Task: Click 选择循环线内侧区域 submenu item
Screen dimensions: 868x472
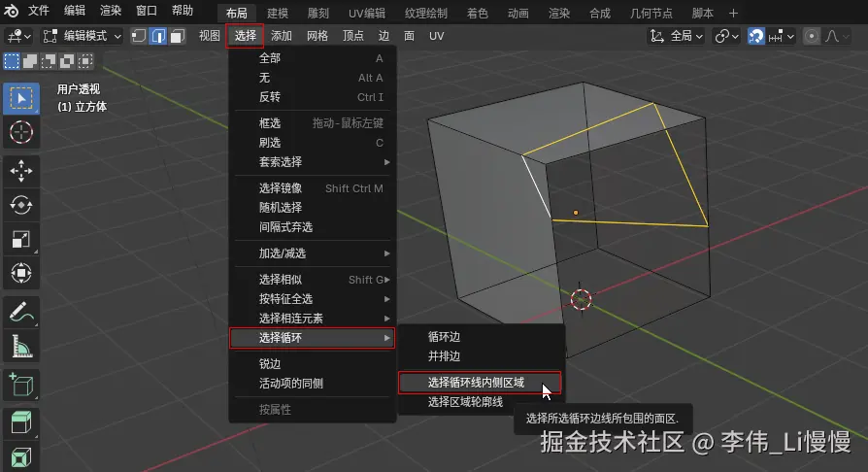Action: [480, 383]
